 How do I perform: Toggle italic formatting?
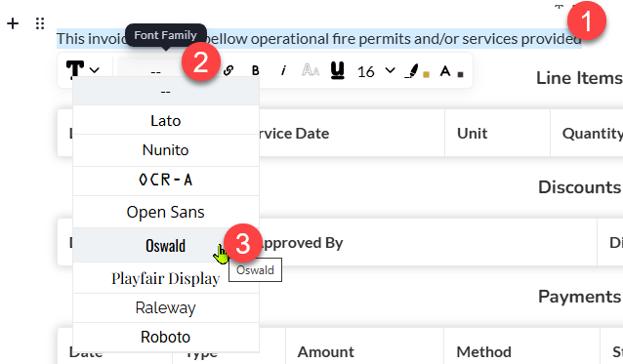(283, 70)
